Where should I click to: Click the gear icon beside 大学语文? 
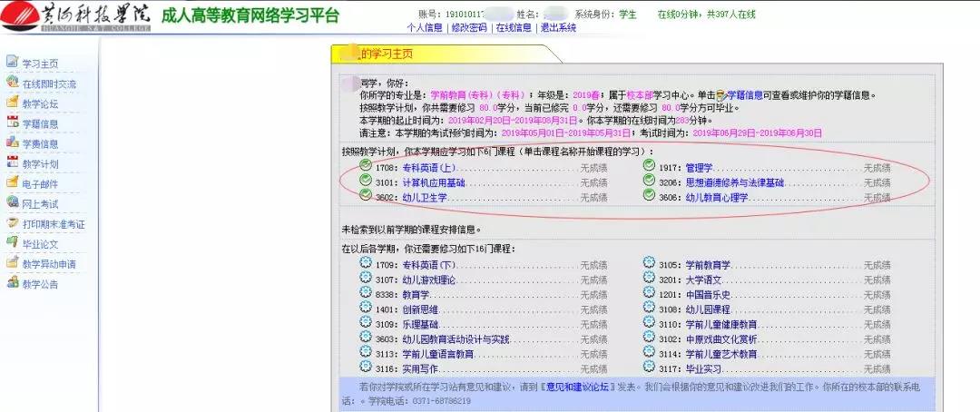[649, 280]
